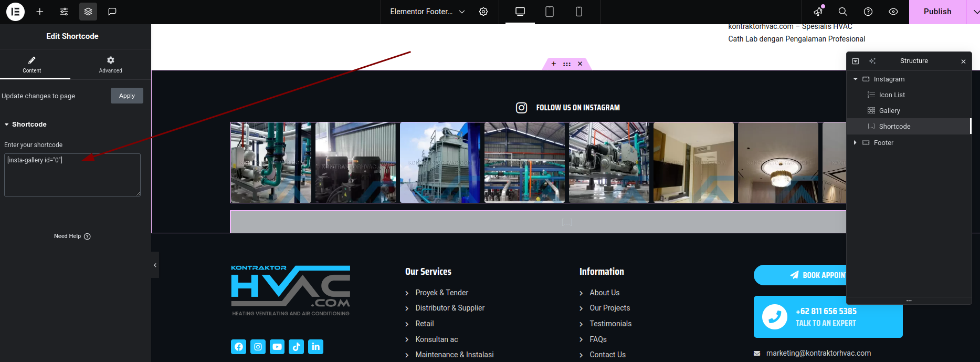
Task: Switch to mobile preview mode
Action: click(x=579, y=12)
